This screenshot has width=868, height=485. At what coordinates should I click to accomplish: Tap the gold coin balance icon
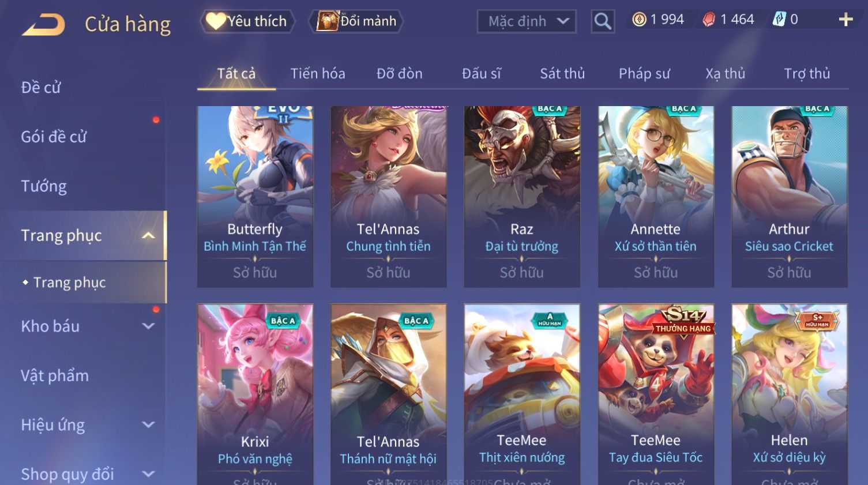coord(639,20)
